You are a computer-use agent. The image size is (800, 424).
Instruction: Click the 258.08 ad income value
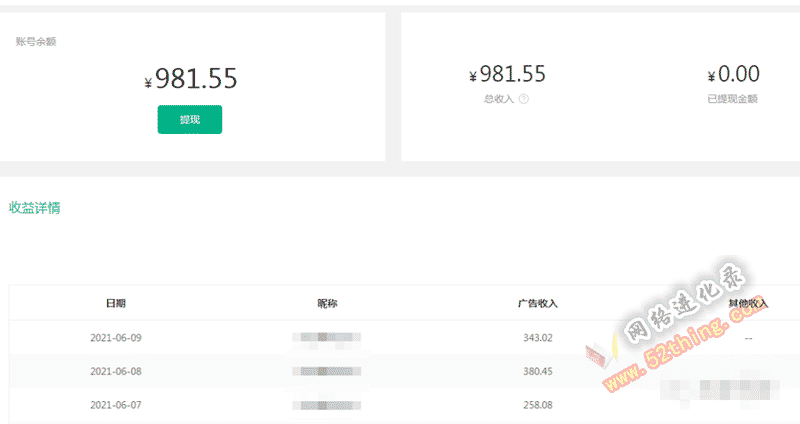(538, 405)
